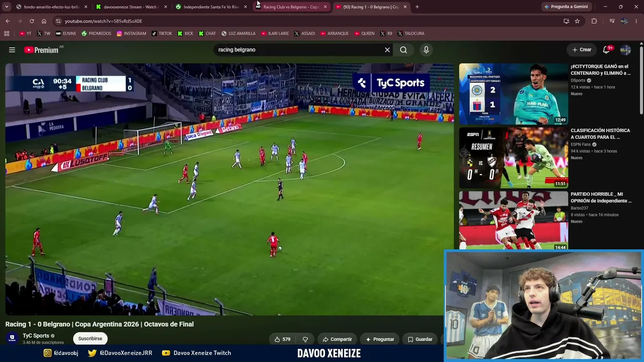Open the PROMIEDOS bookmark
Image resolution: width=644 pixels, height=362 pixels.
point(96,34)
